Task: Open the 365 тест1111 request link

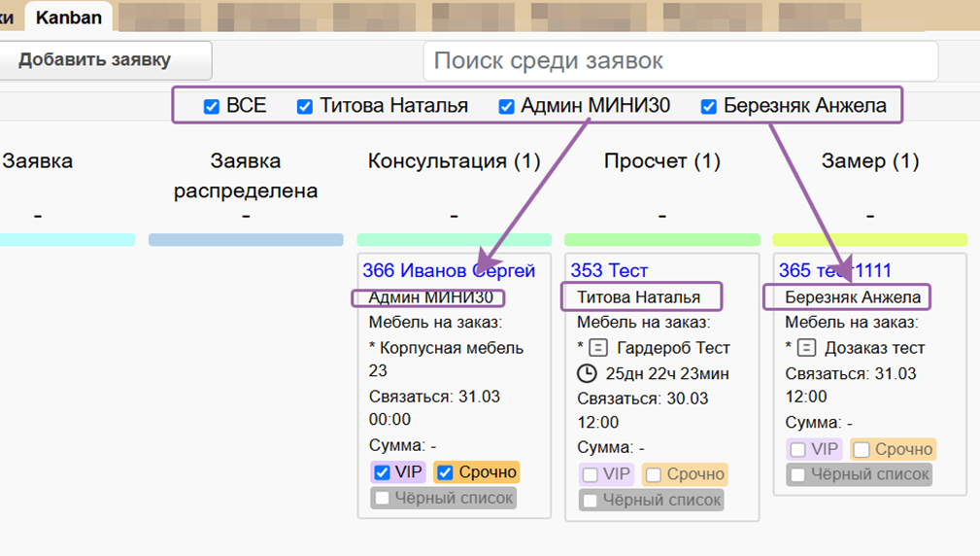Action: (x=834, y=270)
